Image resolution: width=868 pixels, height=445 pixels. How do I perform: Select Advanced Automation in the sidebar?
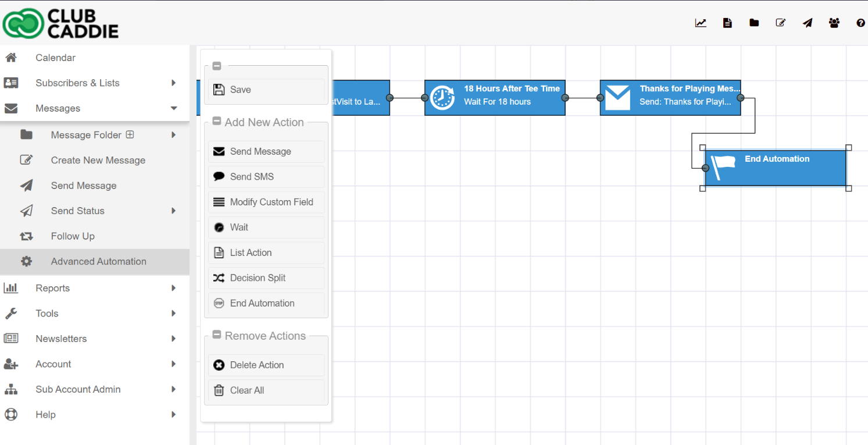[95, 261]
